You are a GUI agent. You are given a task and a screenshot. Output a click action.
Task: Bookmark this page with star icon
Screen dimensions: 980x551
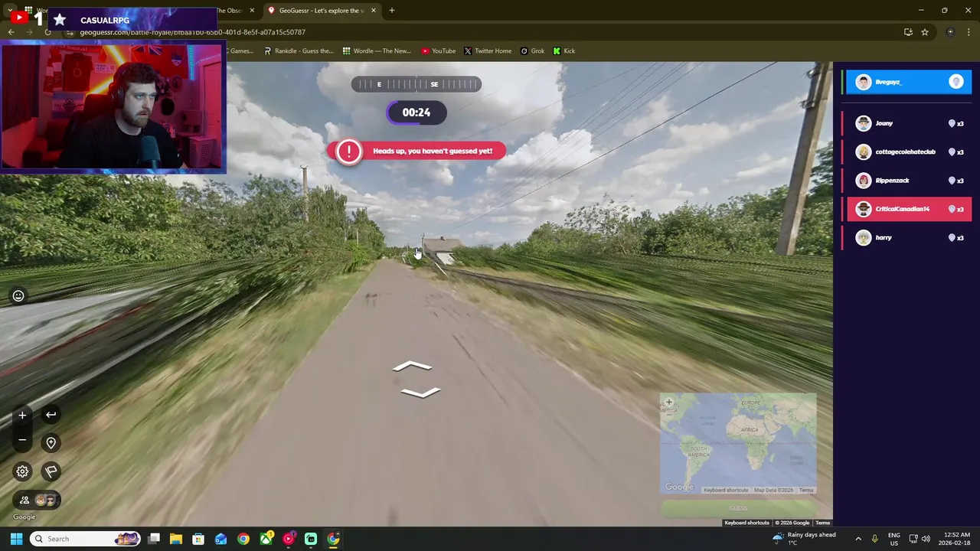click(x=925, y=32)
